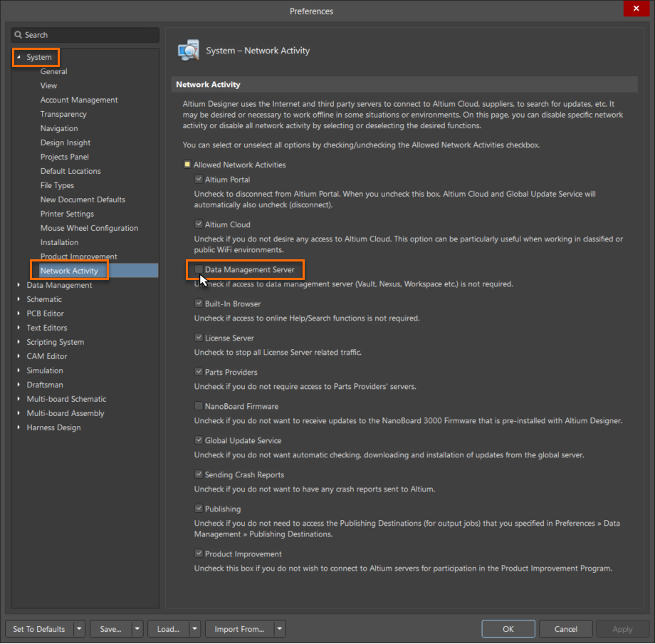Enable the Data Management Server checkbox
The height and width of the screenshot is (644, 655).
coord(199,269)
